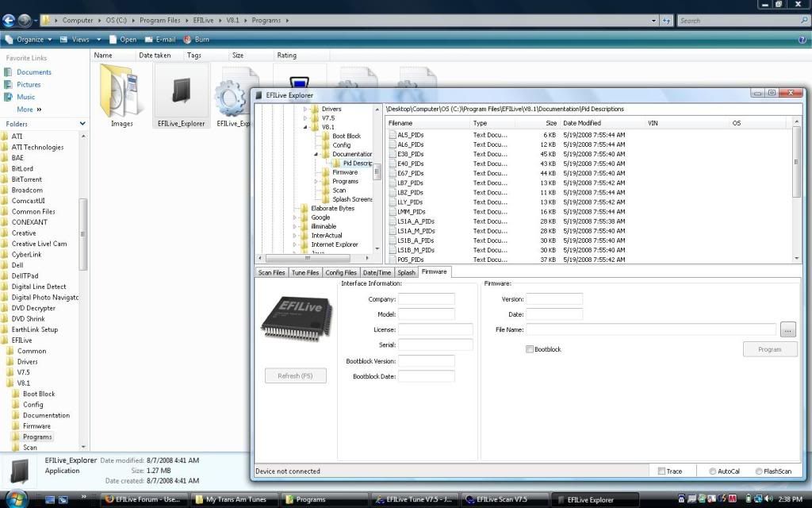Screen dimensions: 812x508
Task: Select the FlashScan radio button
Action: click(x=759, y=471)
